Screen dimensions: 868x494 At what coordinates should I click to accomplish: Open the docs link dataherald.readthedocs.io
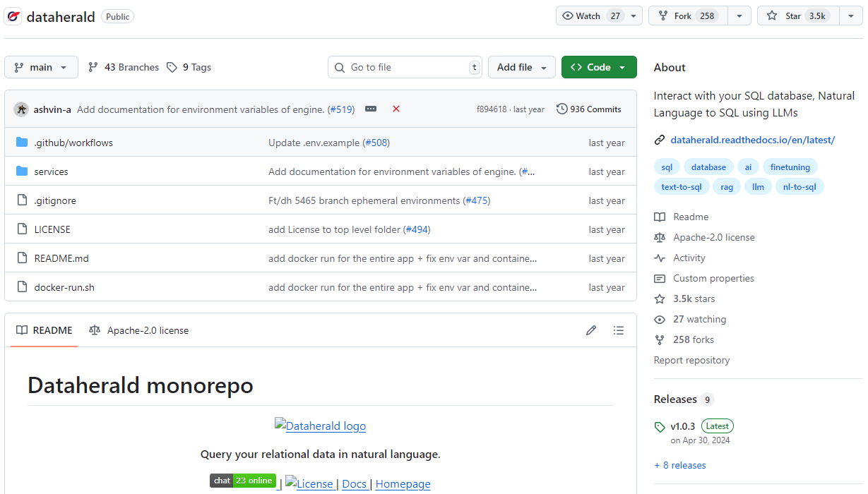click(751, 140)
